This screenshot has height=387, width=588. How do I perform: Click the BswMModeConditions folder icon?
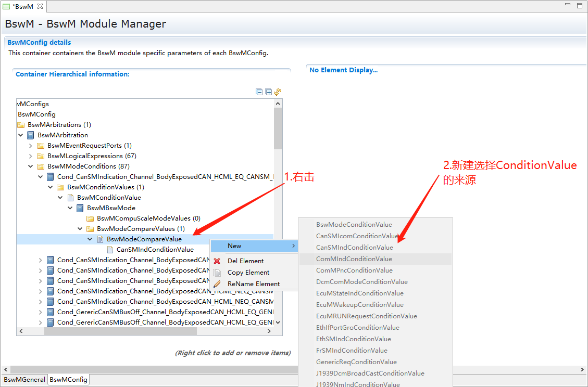(41, 166)
